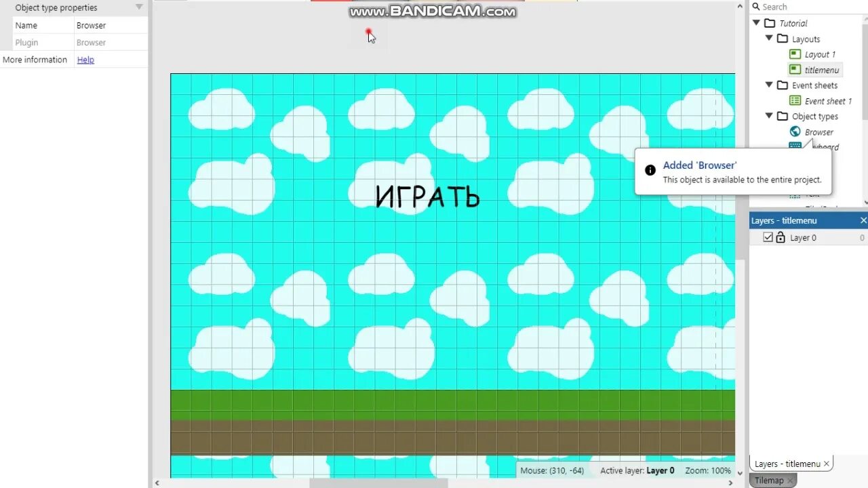Select the Layers - titlemenu bottom tab
Image resolution: width=868 pixels, height=488 pixels.
coord(787,464)
